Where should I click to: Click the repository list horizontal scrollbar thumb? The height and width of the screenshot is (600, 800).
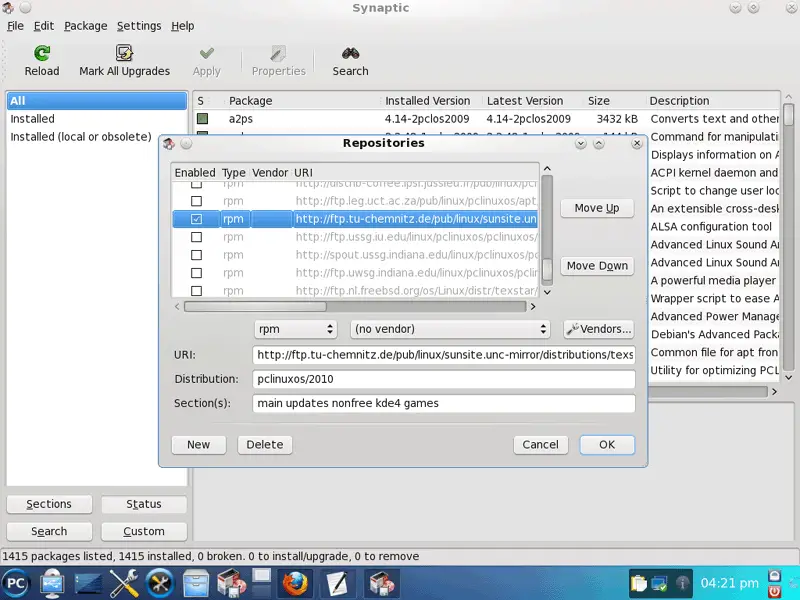pos(255,307)
